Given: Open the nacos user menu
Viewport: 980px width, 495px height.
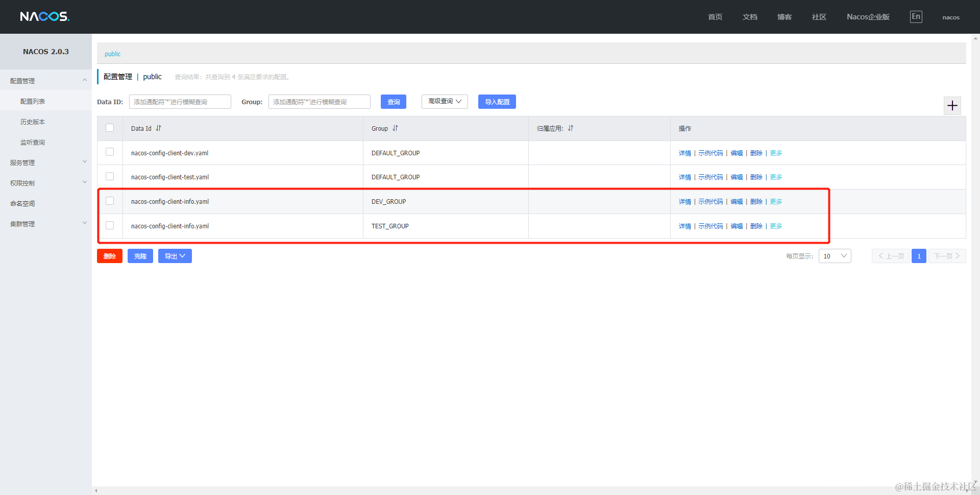Looking at the screenshot, I should (951, 17).
